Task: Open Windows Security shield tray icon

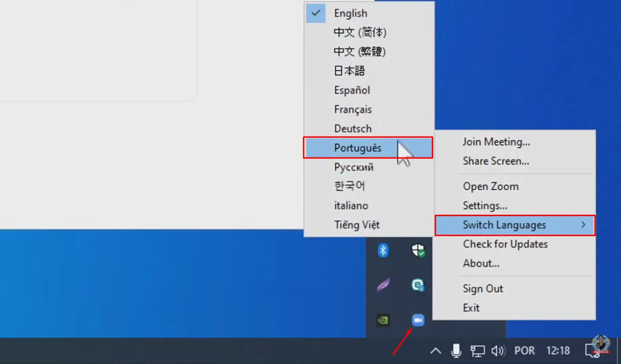Action: (418, 250)
